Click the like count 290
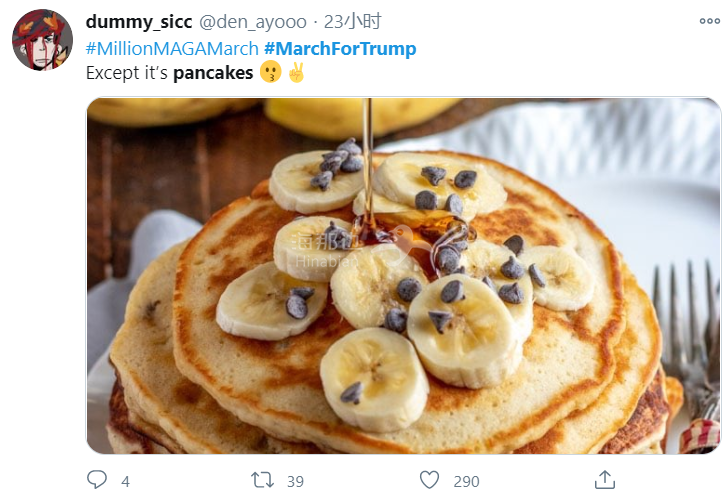This screenshot has height=497, width=727. [x=466, y=482]
